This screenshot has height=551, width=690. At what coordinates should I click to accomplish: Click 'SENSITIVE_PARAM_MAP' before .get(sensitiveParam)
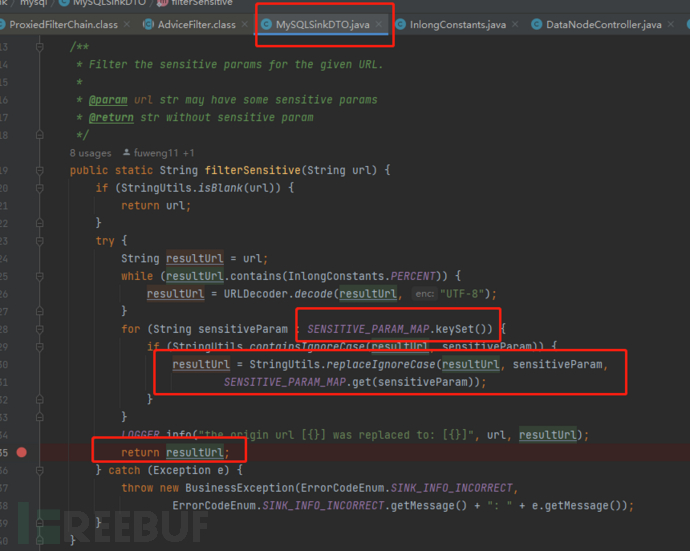285,382
